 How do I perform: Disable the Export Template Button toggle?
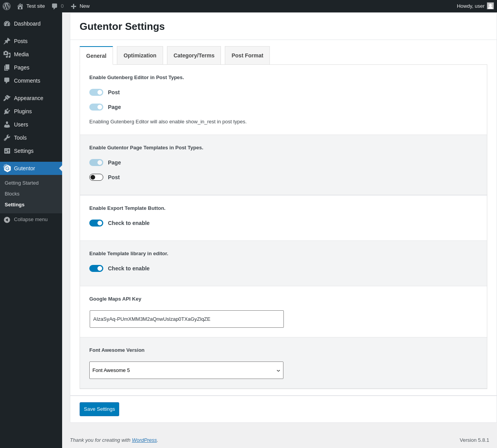(96, 223)
